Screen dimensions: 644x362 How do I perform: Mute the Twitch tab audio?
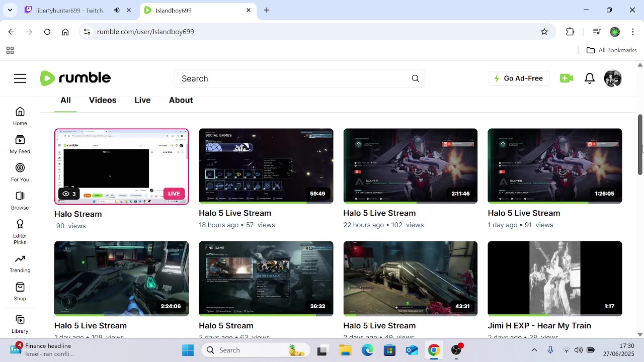pyautogui.click(x=117, y=10)
